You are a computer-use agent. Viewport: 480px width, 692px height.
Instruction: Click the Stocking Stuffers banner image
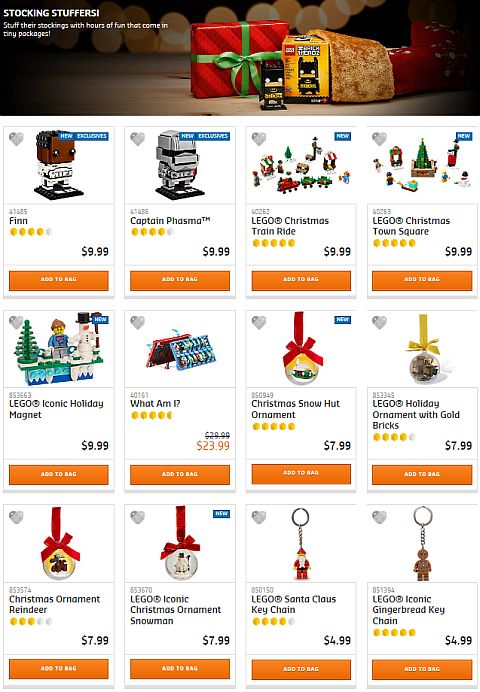coord(240,58)
